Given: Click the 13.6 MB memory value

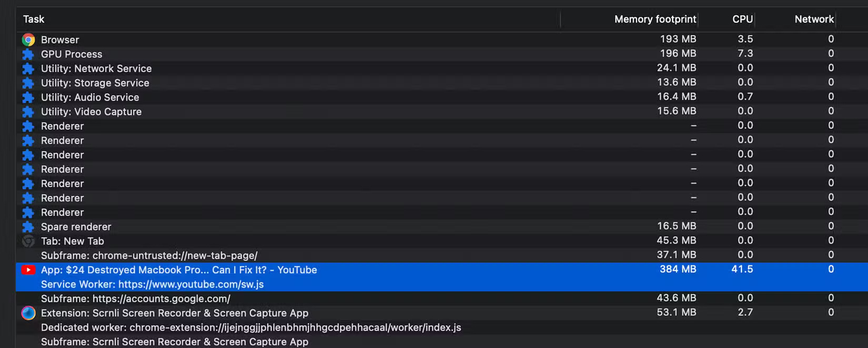Looking at the screenshot, I should pos(677,82).
